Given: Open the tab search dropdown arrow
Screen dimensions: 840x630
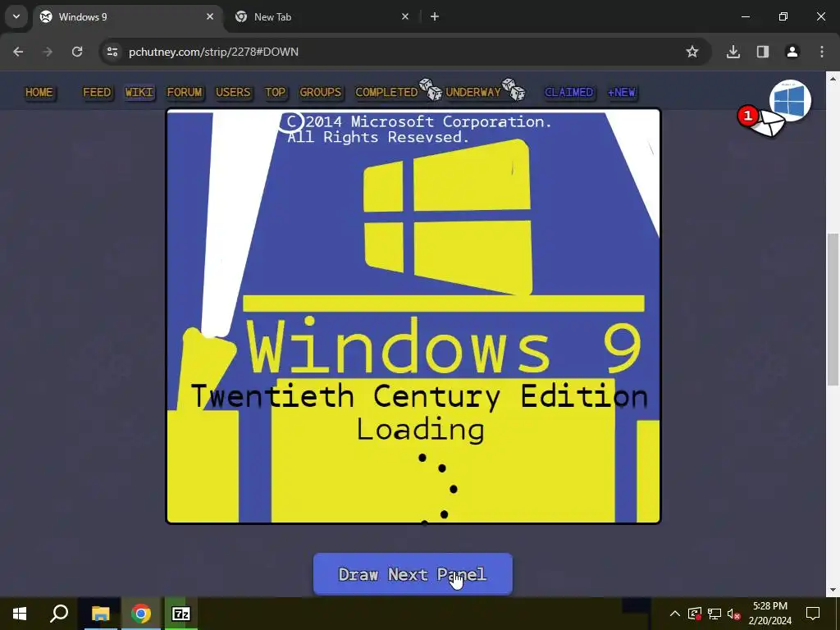Looking at the screenshot, I should point(16,16).
